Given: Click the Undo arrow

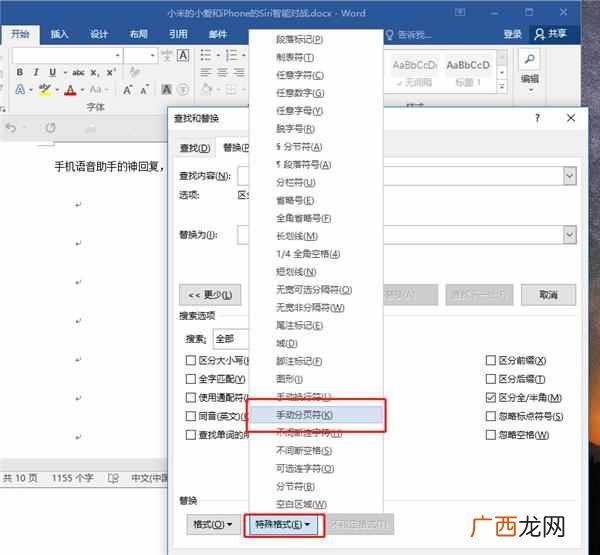Looking at the screenshot, I should click(x=11, y=127).
